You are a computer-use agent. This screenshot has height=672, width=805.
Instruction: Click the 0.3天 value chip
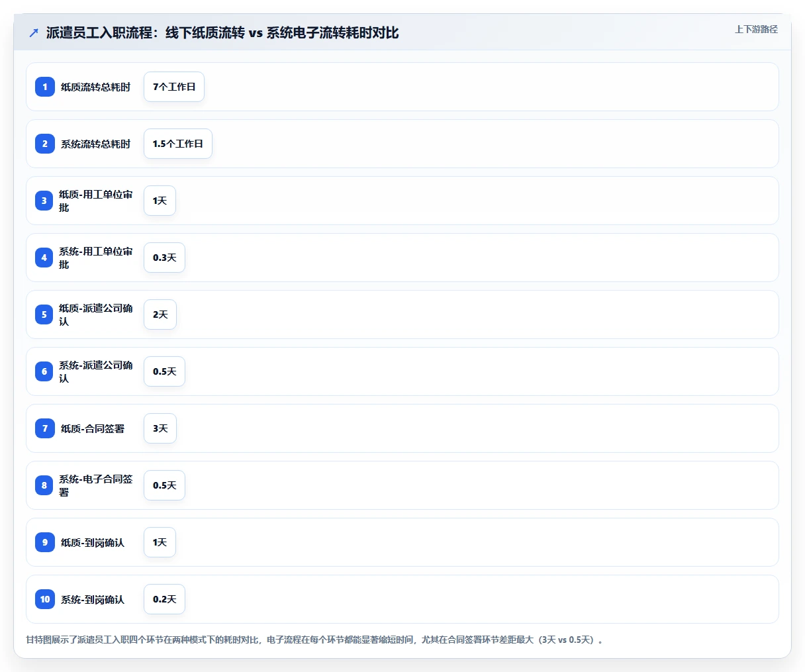point(164,258)
